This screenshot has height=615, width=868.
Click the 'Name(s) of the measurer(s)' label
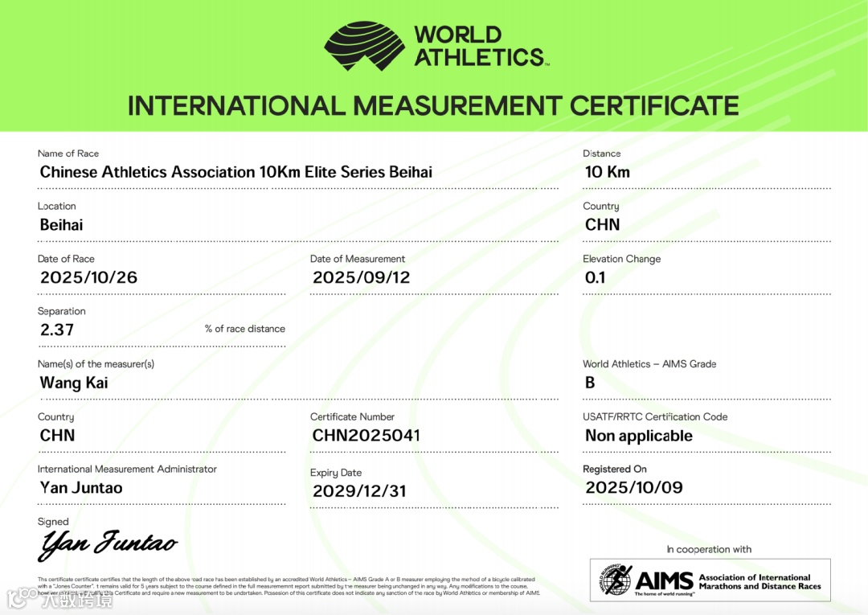pyautogui.click(x=96, y=364)
